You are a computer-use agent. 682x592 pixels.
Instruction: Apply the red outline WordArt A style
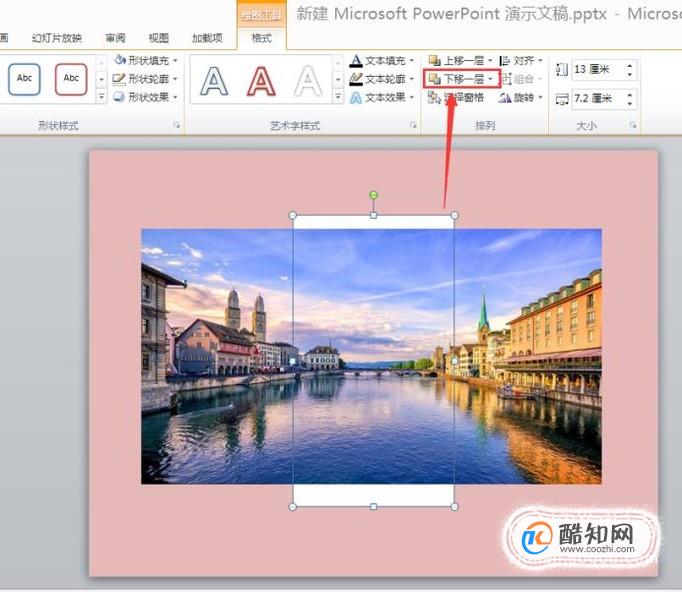coord(261,80)
